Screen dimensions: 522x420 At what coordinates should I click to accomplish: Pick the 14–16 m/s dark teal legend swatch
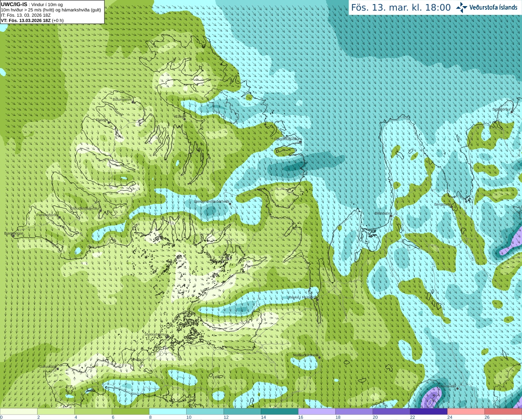280,411
